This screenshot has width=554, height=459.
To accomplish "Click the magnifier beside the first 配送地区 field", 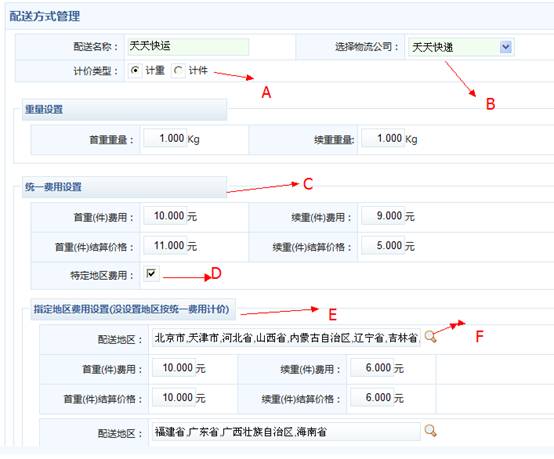I will (x=430, y=336).
